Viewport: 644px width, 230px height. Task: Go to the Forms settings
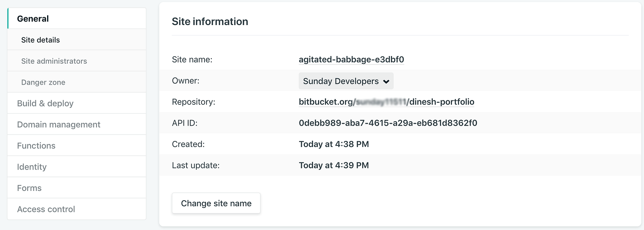pyautogui.click(x=29, y=188)
